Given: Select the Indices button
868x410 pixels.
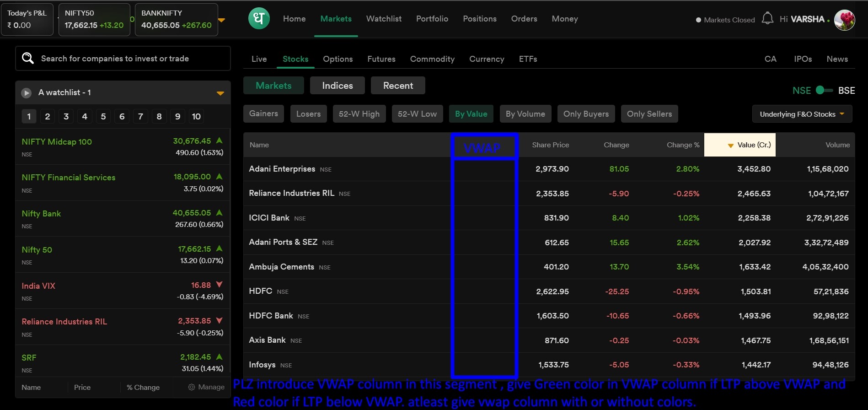Looking at the screenshot, I should tap(338, 86).
